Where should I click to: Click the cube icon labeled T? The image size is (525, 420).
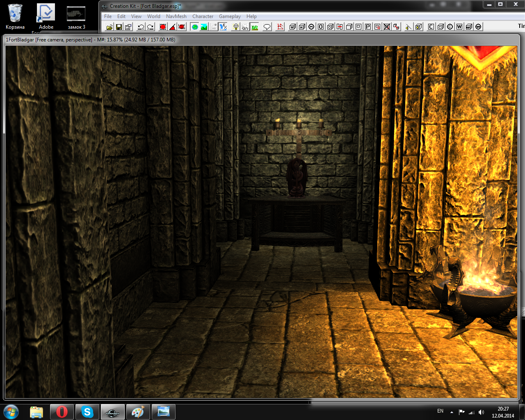292,27
